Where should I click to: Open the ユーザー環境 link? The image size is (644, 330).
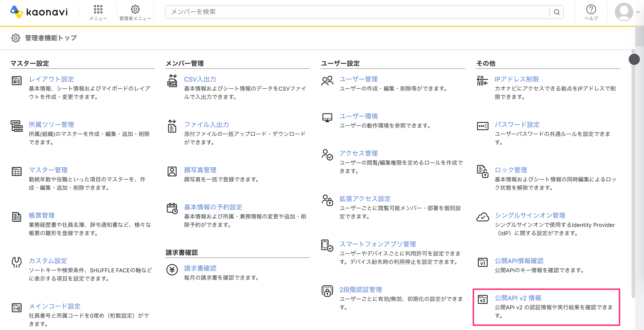tap(359, 116)
